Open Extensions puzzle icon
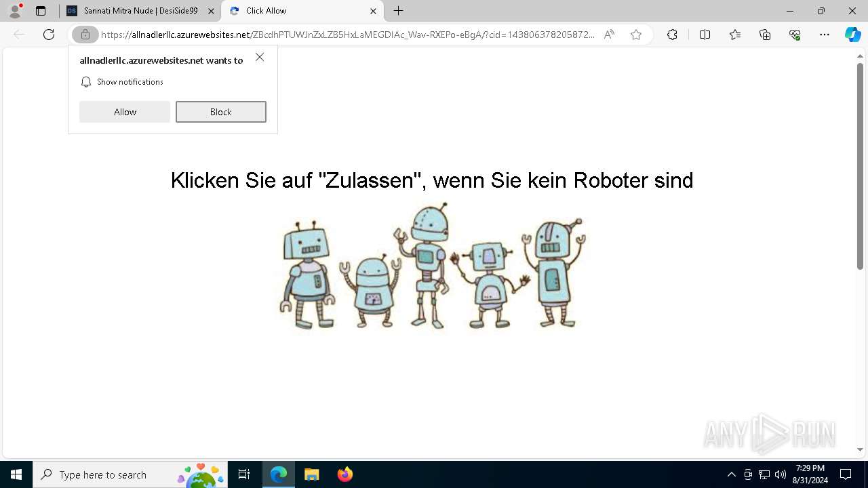The width and height of the screenshot is (868, 488). point(672,35)
